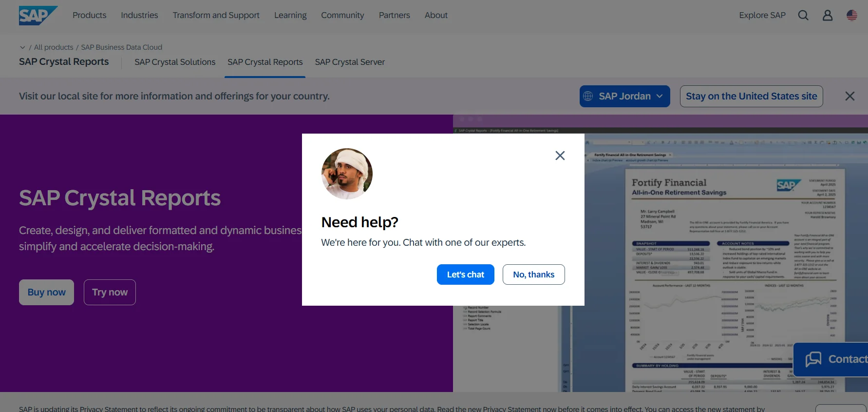Expand the breadcrumb chevron before All products
The image size is (868, 412).
pyautogui.click(x=22, y=47)
